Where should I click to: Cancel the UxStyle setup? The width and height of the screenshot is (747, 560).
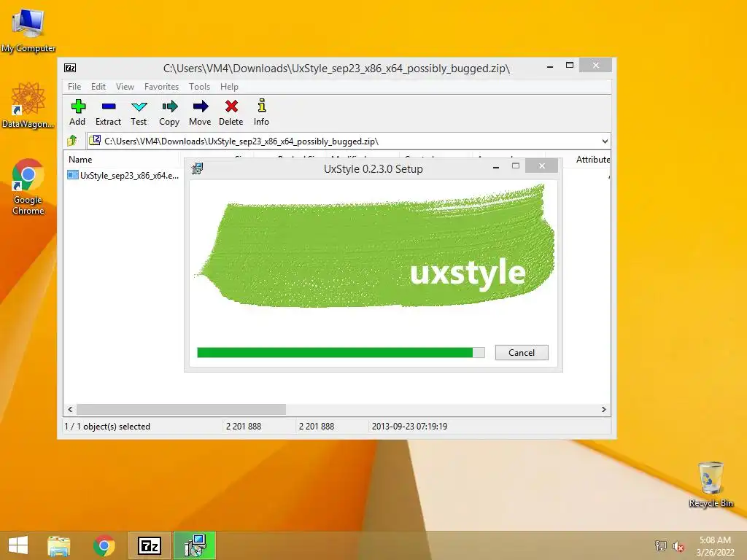point(522,352)
